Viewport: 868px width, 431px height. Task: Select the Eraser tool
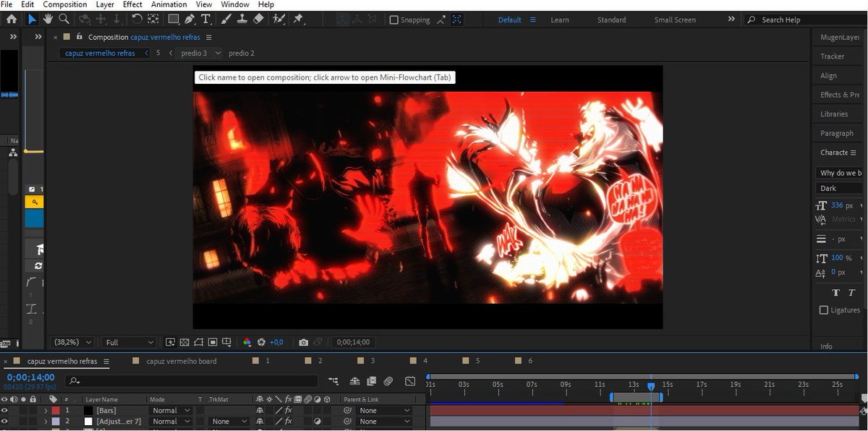(x=259, y=19)
